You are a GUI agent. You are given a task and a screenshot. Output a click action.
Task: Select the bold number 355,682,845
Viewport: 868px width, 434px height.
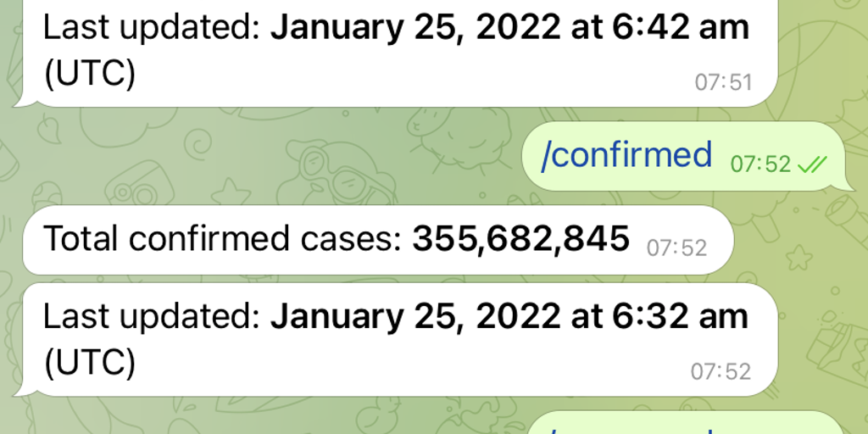[520, 240]
